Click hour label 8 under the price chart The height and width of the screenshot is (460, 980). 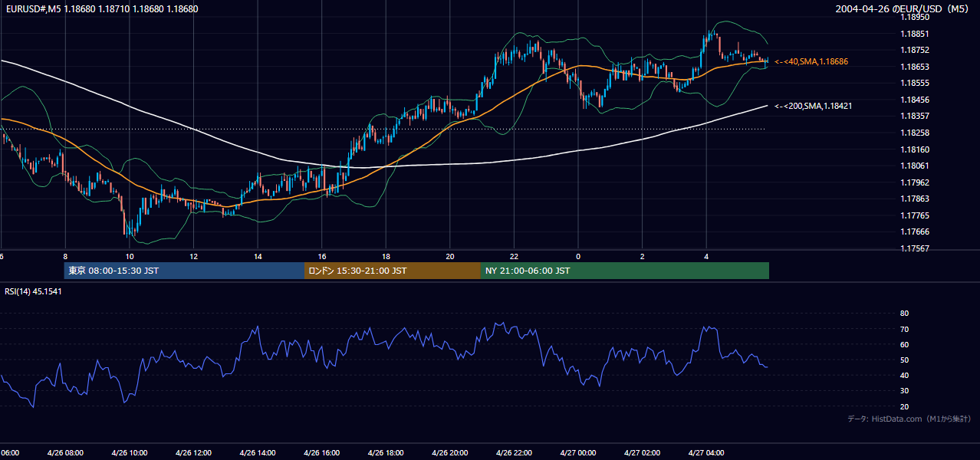pyautogui.click(x=65, y=256)
